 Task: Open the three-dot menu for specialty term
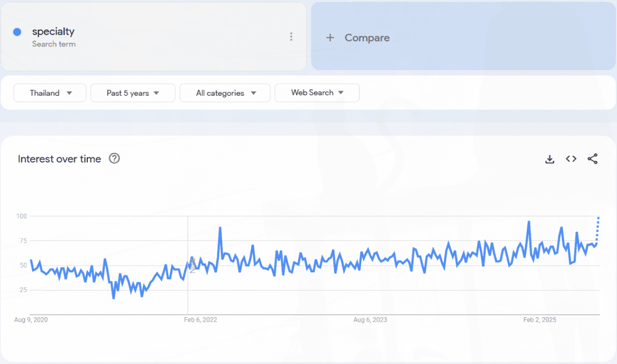291,36
